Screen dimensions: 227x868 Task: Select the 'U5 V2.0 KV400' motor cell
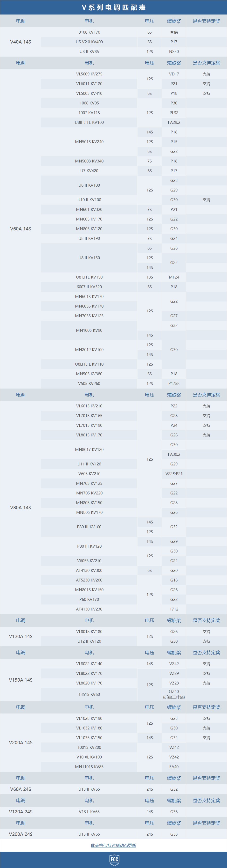click(x=89, y=42)
